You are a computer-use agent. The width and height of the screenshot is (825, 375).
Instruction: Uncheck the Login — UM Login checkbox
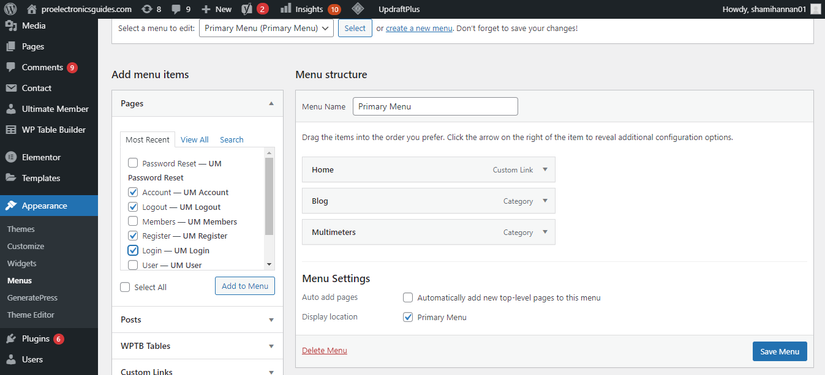tap(133, 250)
